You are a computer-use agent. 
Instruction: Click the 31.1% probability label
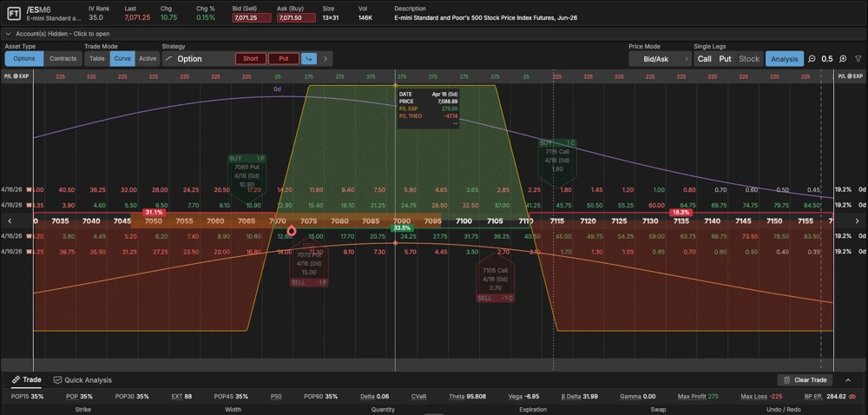[154, 213]
